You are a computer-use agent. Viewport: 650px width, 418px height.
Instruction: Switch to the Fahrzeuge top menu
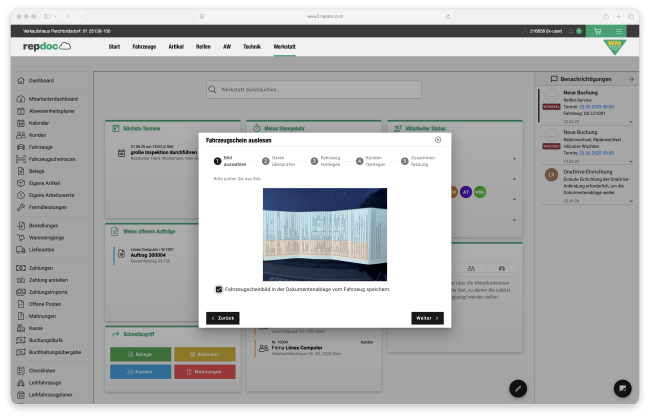point(144,46)
